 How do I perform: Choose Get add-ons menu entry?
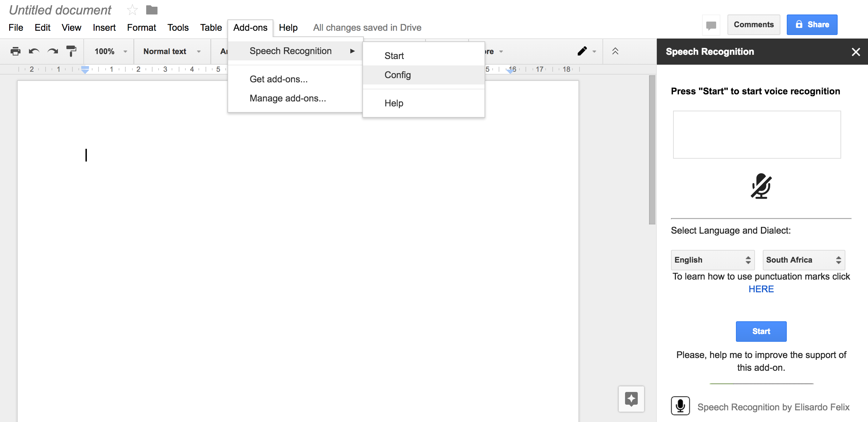pyautogui.click(x=279, y=79)
